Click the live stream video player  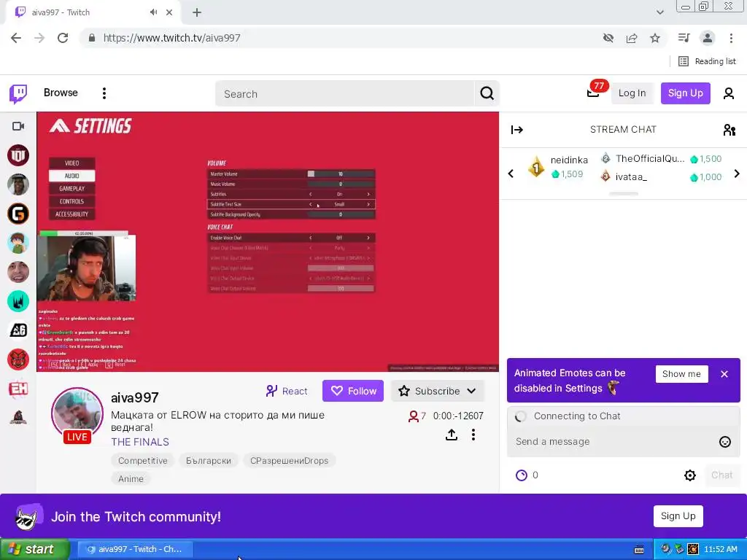pos(268,242)
